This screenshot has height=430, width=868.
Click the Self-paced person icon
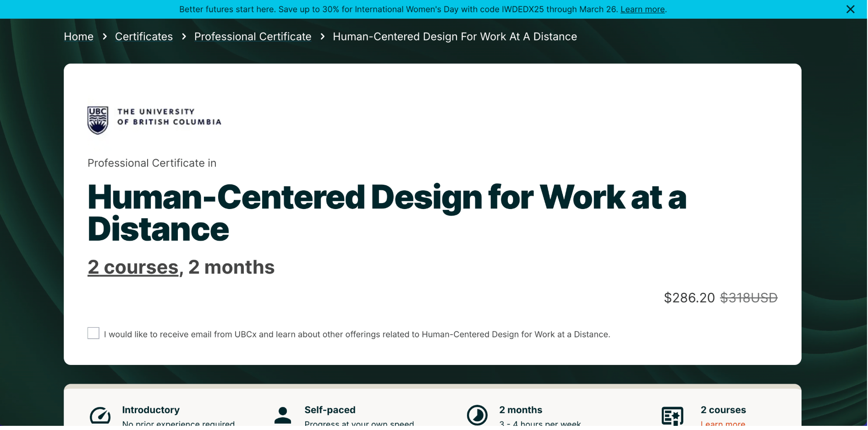pyautogui.click(x=283, y=415)
